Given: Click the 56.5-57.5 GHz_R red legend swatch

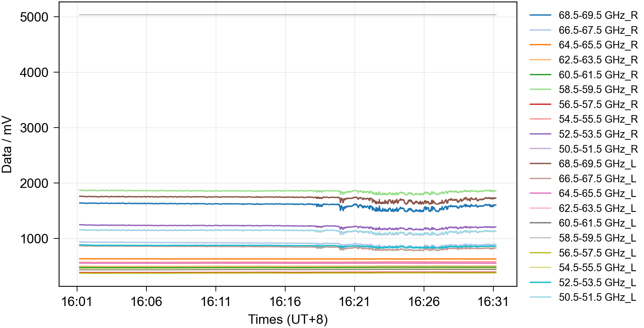Looking at the screenshot, I should point(540,104).
